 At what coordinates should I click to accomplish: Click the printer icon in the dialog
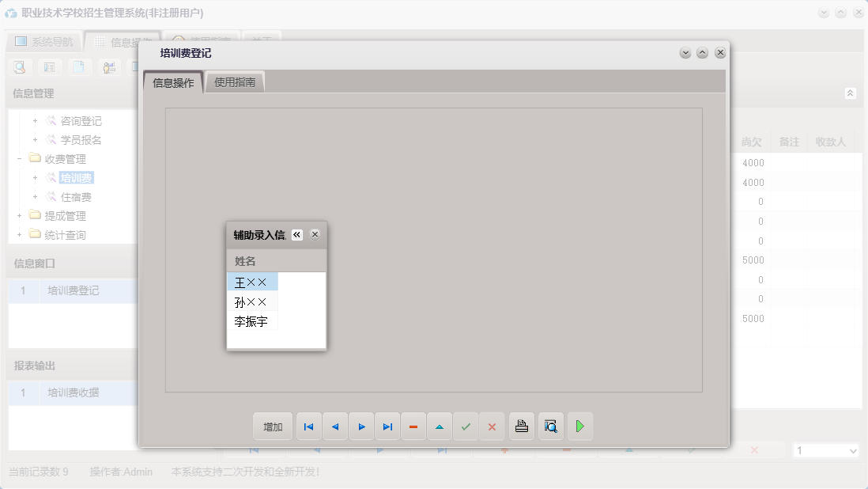(522, 426)
